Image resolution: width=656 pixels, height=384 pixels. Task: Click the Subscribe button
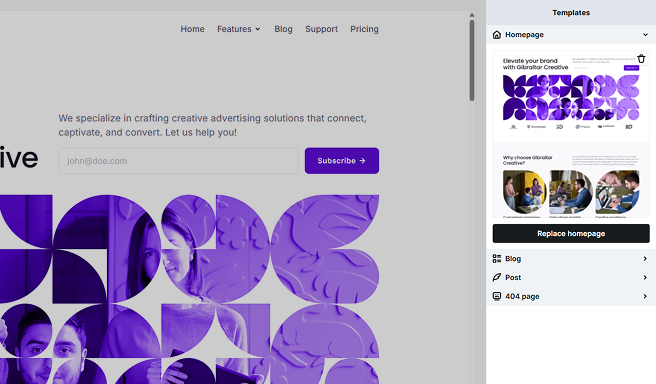point(342,161)
